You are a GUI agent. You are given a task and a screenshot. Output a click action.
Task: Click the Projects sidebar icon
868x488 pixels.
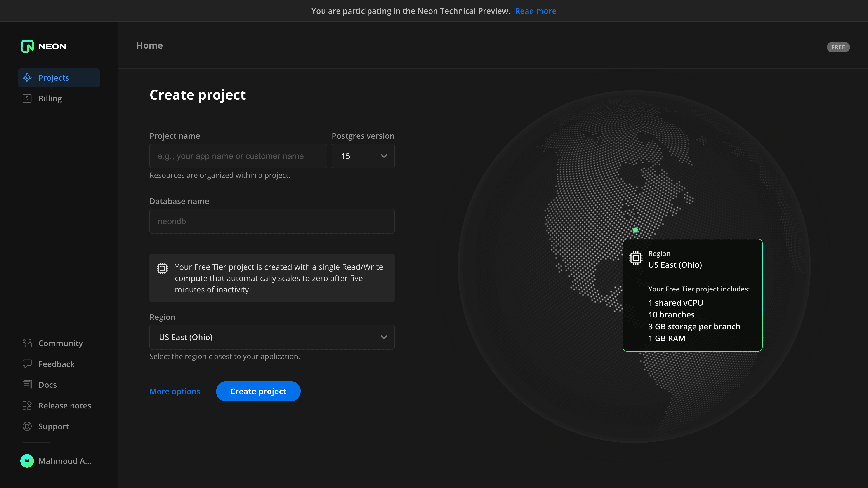point(27,78)
